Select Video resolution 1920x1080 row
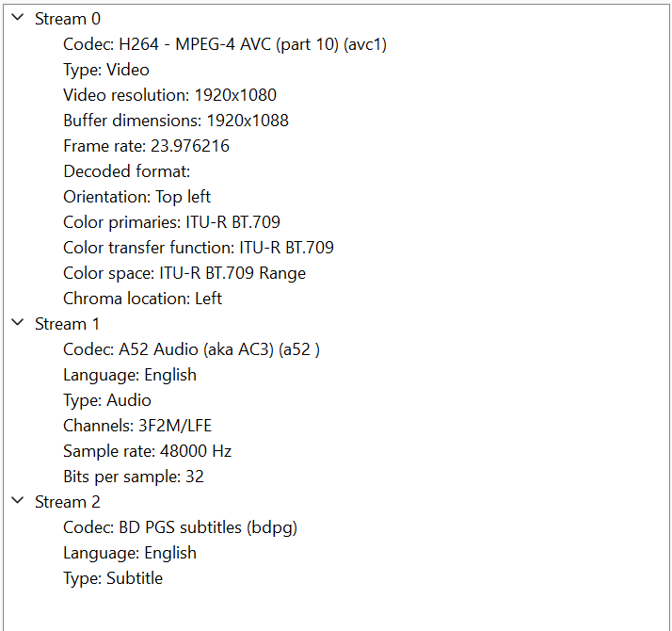Screen dimensions: 672x631 [170, 95]
